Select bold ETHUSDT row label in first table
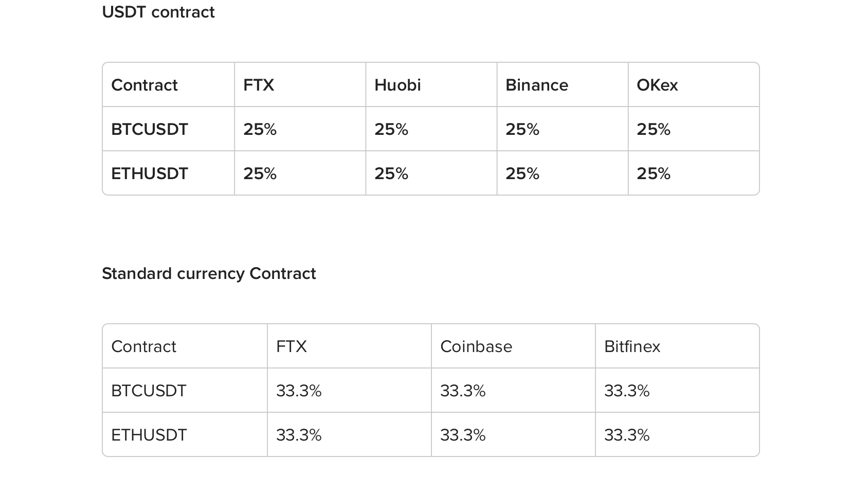 [150, 173]
